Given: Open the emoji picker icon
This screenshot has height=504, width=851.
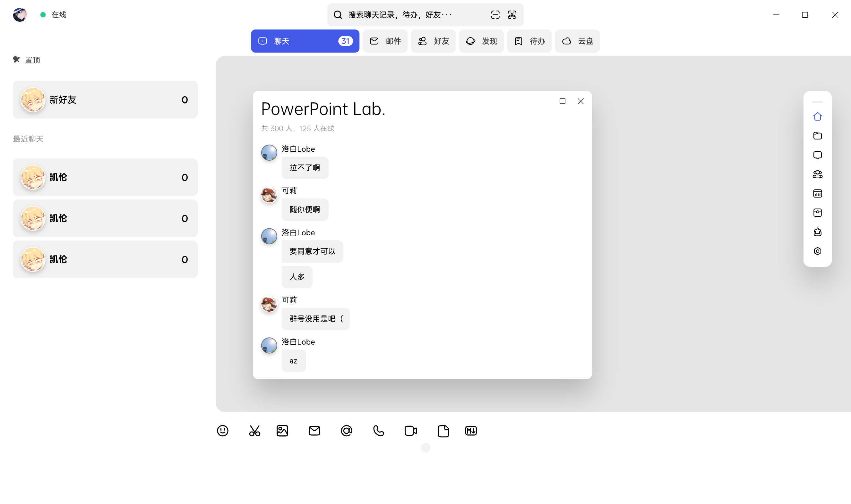Looking at the screenshot, I should (223, 431).
